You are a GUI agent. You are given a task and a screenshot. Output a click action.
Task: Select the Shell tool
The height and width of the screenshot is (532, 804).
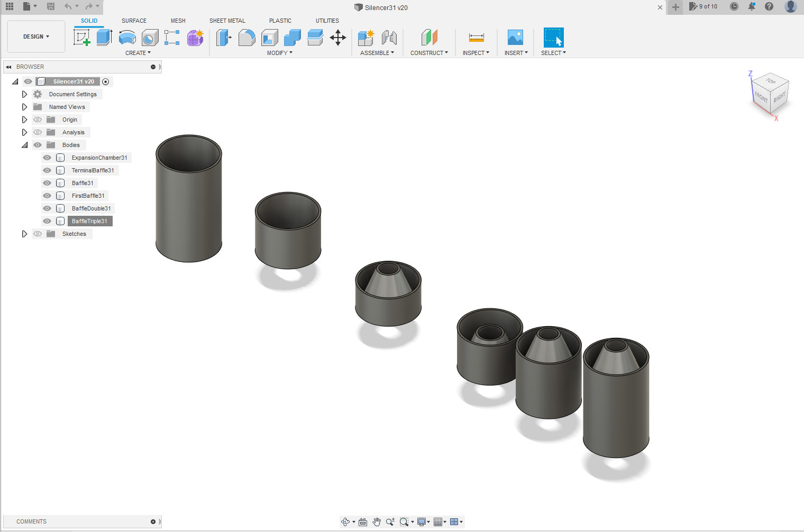[x=269, y=38]
